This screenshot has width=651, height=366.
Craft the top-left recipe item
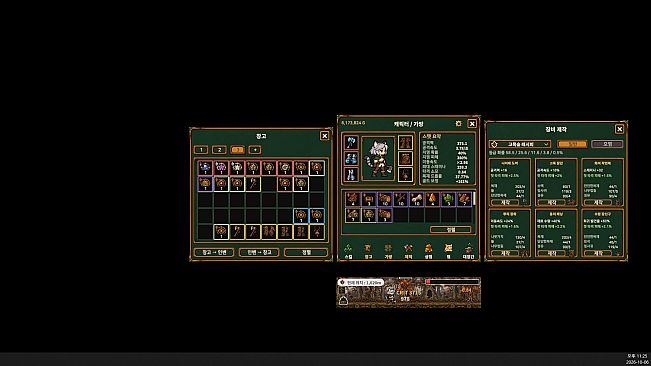tap(505, 203)
